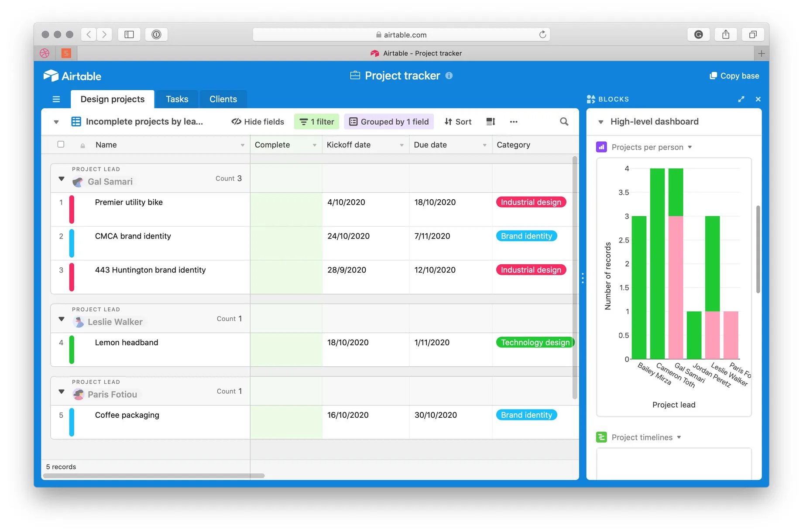Reload the page
The image size is (803, 532).
(542, 34)
